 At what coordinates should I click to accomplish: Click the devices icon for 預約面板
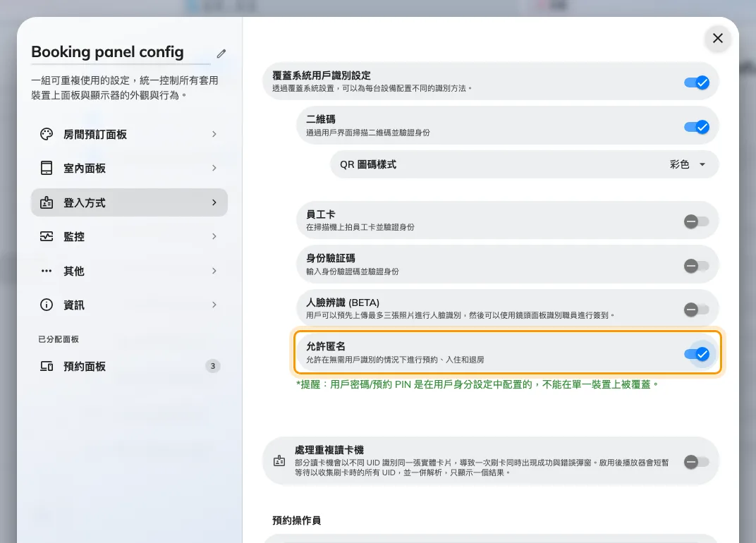47,367
